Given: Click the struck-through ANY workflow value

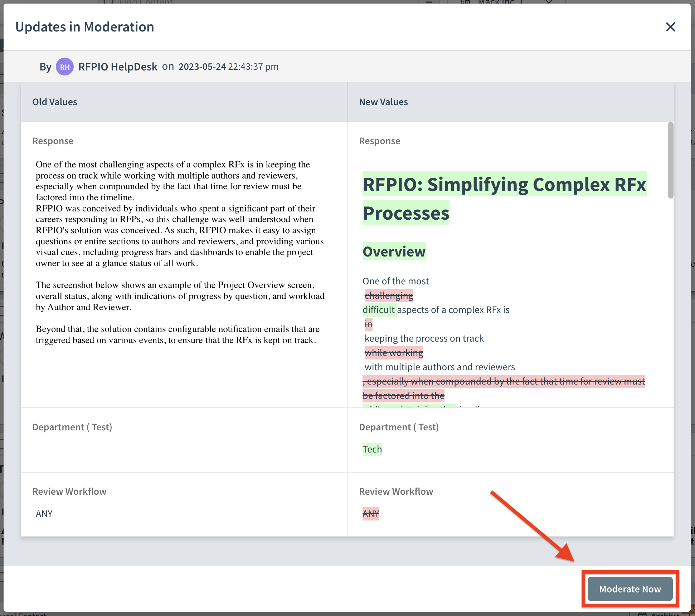Looking at the screenshot, I should 371,514.
